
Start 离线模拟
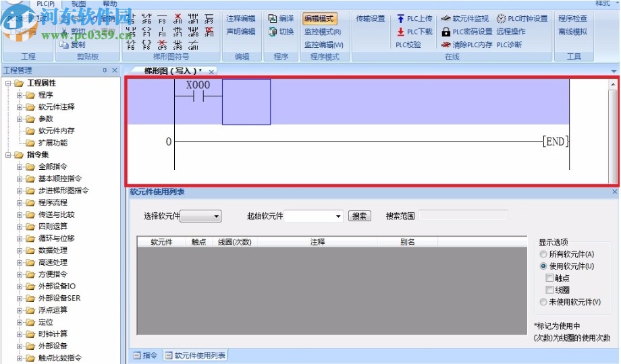572,32
